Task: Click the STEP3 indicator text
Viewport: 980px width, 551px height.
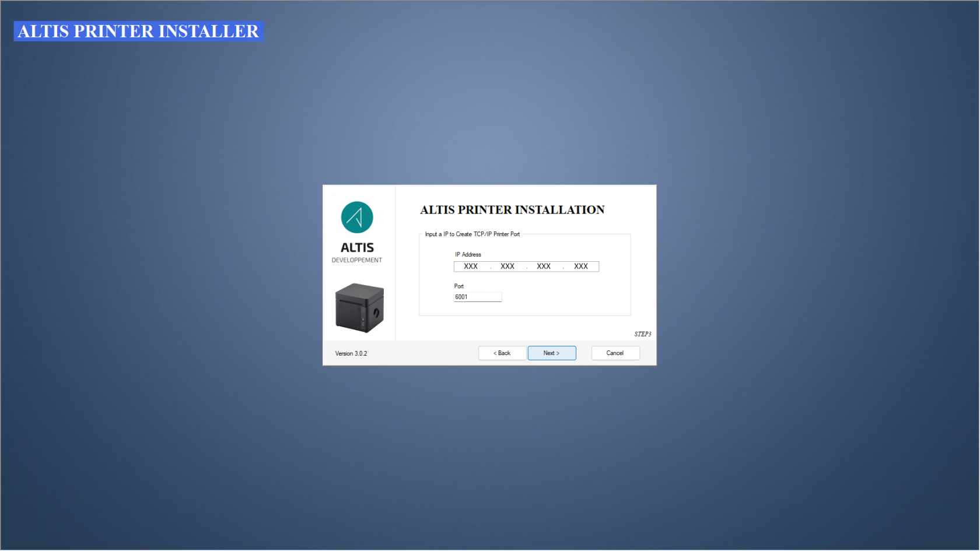Action: pyautogui.click(x=642, y=334)
